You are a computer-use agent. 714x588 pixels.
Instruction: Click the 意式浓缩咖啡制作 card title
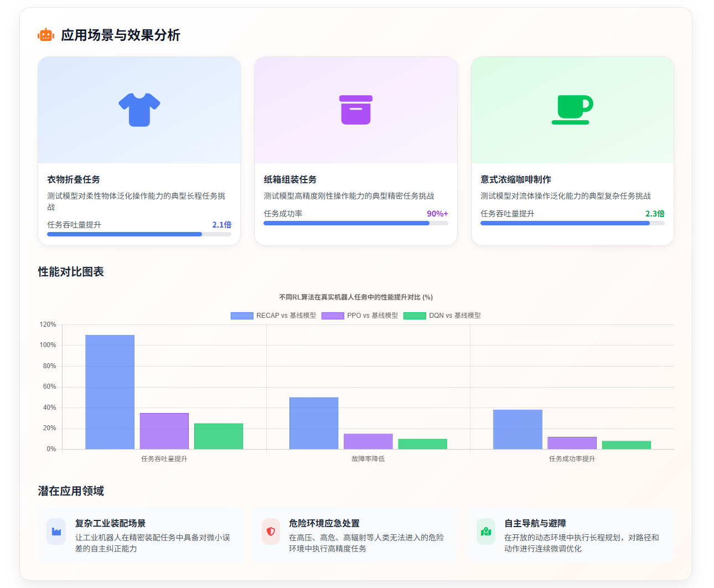[516, 179]
